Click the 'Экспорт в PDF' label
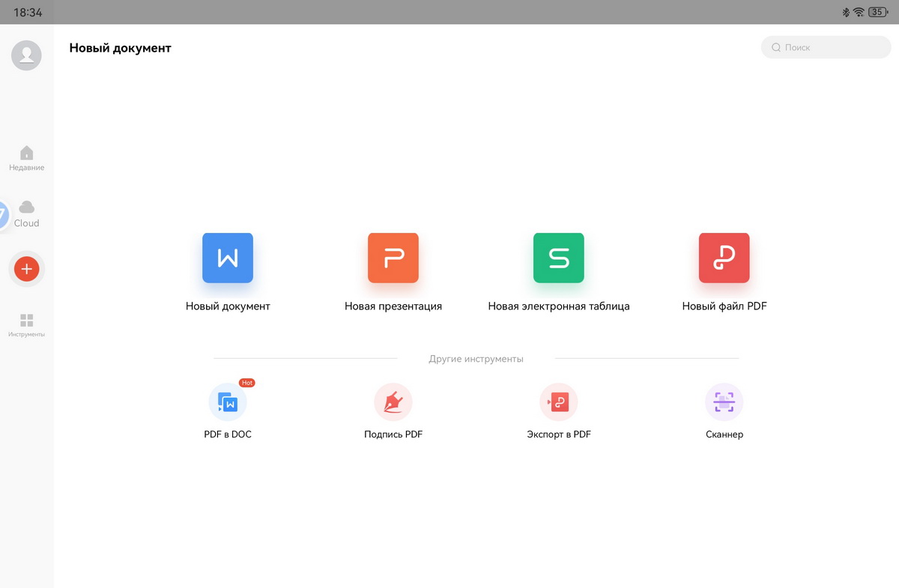 point(559,434)
